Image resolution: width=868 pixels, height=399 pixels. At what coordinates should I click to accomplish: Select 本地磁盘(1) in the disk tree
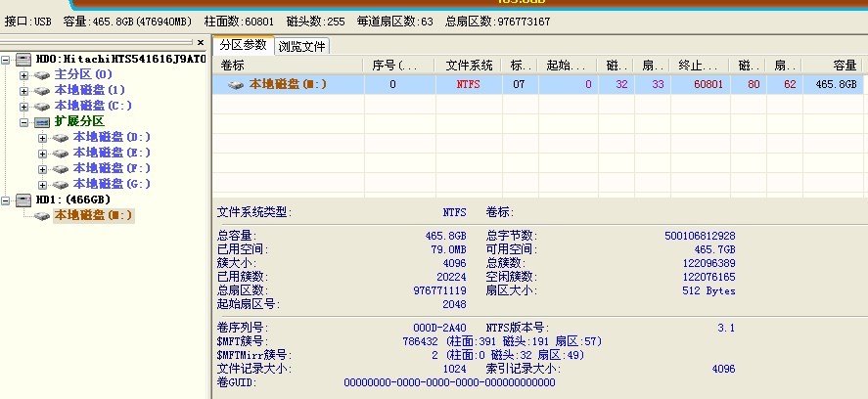pyautogui.click(x=90, y=90)
